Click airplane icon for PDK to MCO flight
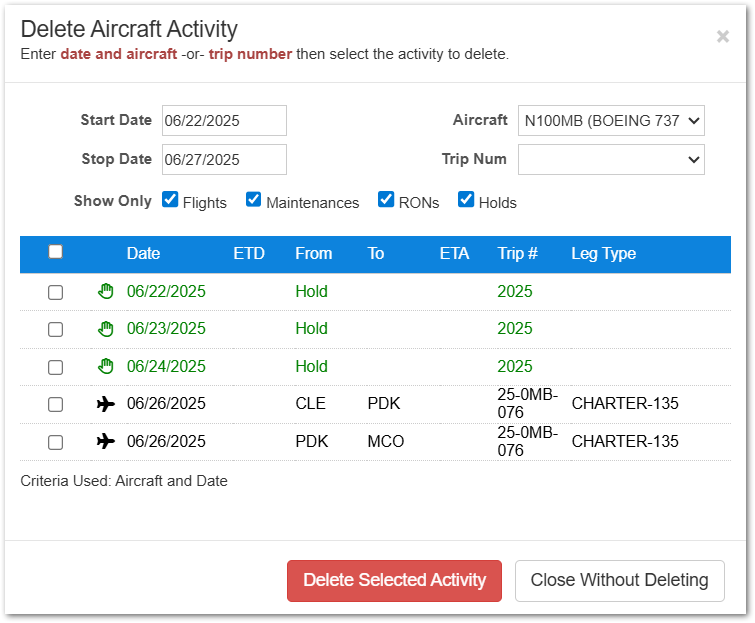The height and width of the screenshot is (623, 755). (106, 441)
